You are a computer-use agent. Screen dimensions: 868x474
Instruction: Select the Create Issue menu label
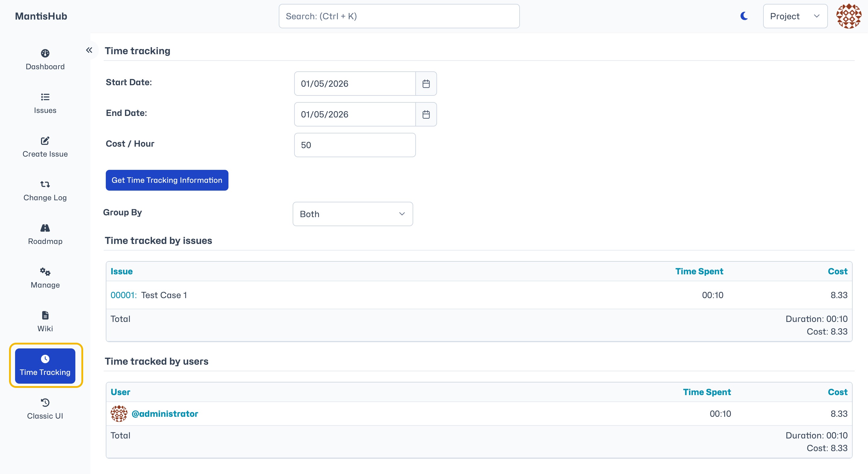[45, 154]
